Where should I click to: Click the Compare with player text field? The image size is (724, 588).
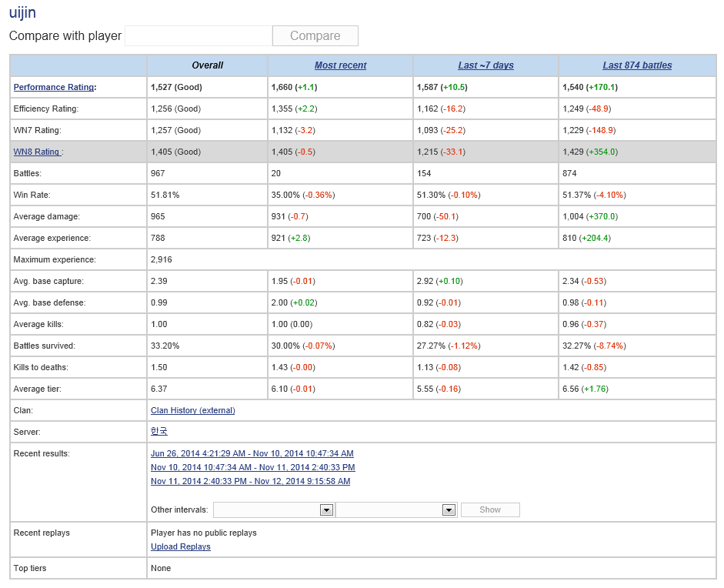tap(198, 36)
